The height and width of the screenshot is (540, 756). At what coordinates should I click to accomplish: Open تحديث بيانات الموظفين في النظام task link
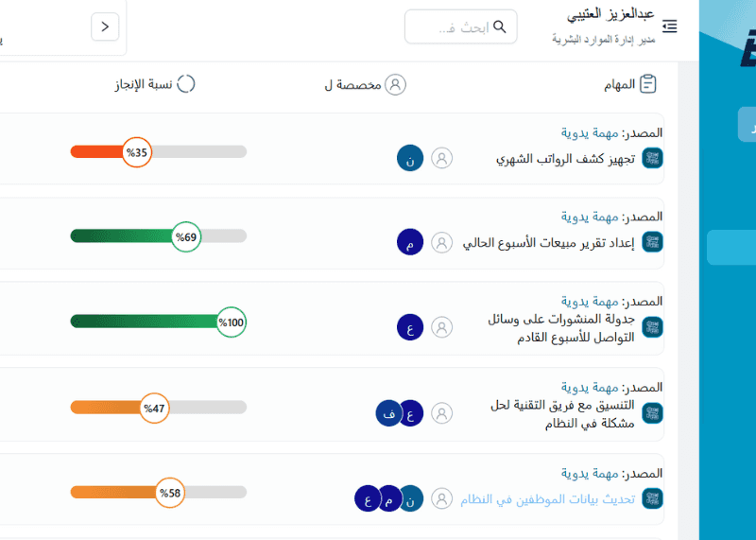(x=548, y=499)
